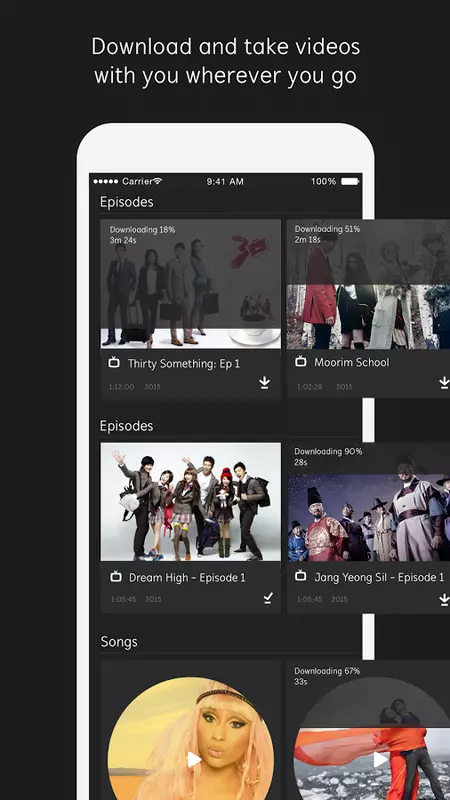Viewport: 450px width, 800px height.
Task: Tap download icon for Thirty Something: Ep 1
Action: 264,383
